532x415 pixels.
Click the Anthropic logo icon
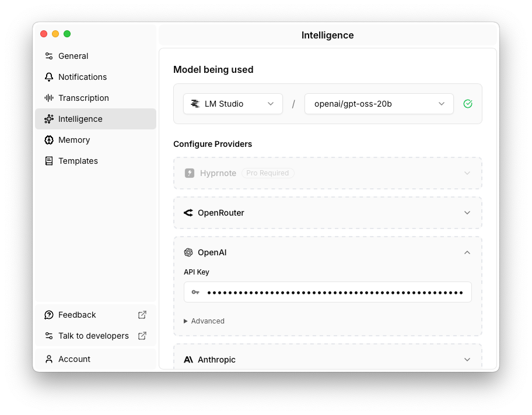tap(188, 360)
